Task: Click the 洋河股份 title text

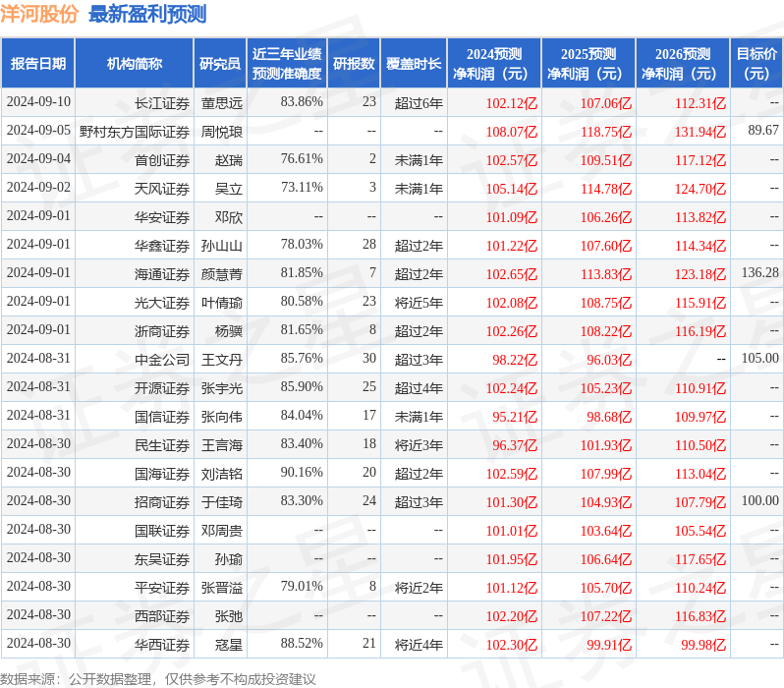Action: point(39,14)
